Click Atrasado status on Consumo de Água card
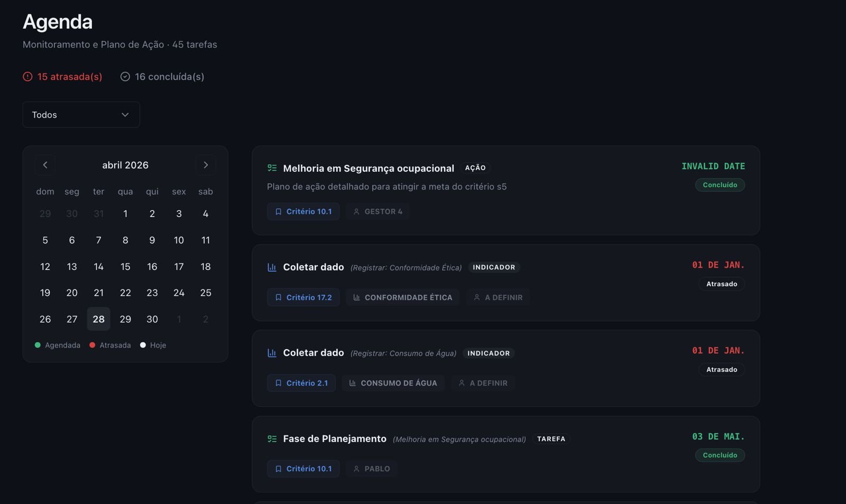Screen dimensions: 846x504 coord(722,369)
